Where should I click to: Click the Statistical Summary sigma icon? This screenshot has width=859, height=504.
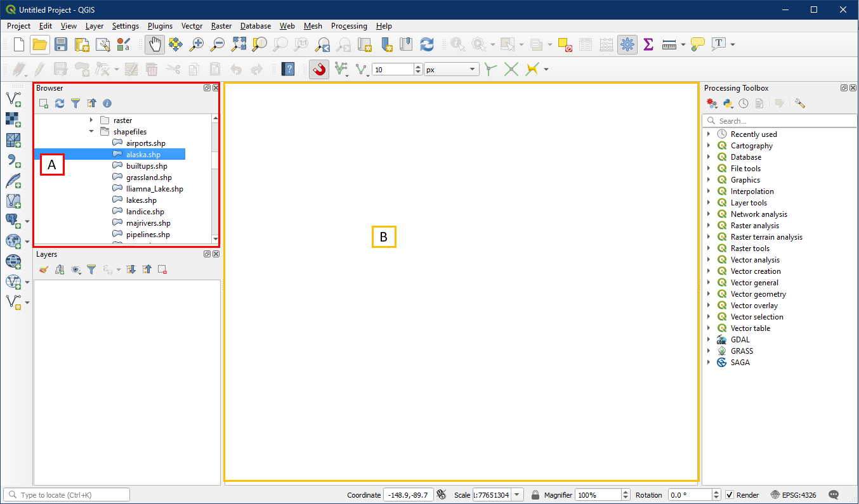pos(648,44)
